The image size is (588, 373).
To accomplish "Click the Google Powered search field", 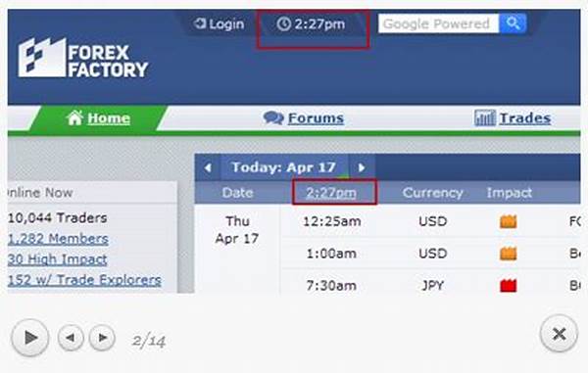I will click(x=438, y=23).
